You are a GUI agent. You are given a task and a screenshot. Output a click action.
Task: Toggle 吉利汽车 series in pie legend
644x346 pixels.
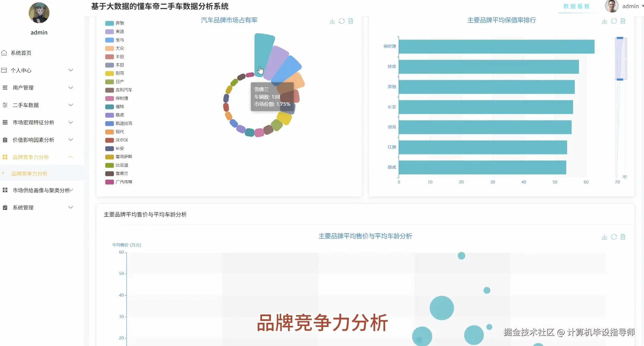(x=119, y=90)
